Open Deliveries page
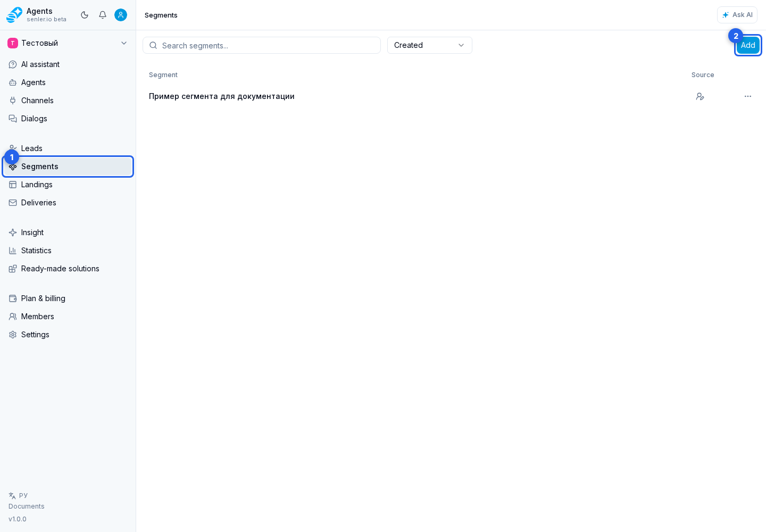The image size is (766, 532). point(68,203)
